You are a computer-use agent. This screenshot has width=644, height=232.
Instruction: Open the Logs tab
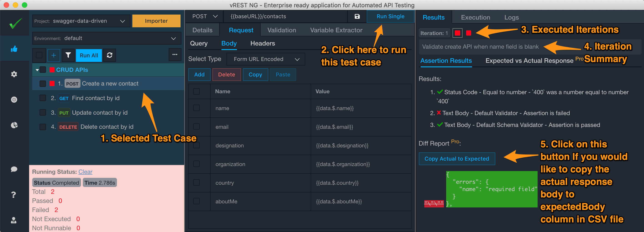click(511, 17)
